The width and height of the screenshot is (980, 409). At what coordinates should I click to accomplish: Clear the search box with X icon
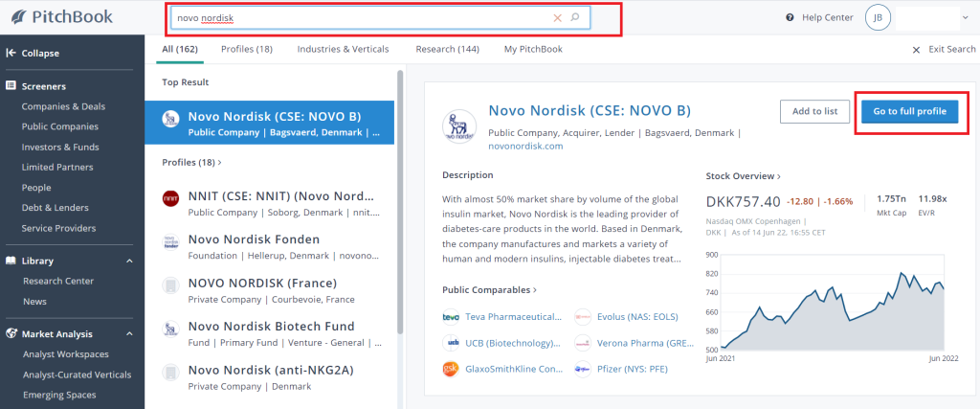pos(558,18)
